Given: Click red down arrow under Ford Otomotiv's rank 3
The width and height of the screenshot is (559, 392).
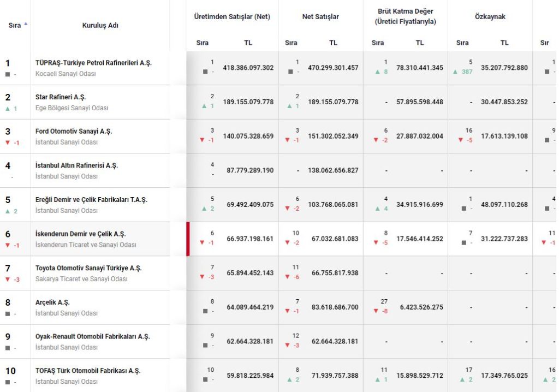Looking at the screenshot, I should tap(8, 142).
